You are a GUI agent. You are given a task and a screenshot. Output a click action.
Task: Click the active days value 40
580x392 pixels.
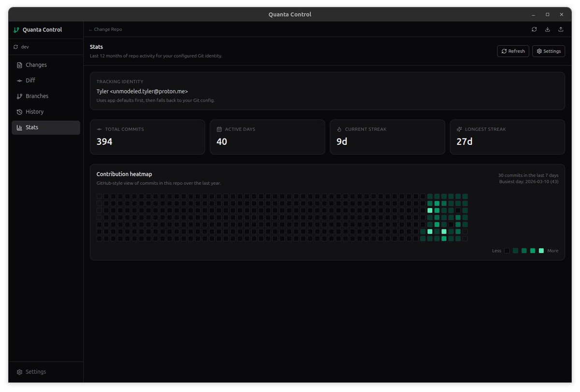222,142
